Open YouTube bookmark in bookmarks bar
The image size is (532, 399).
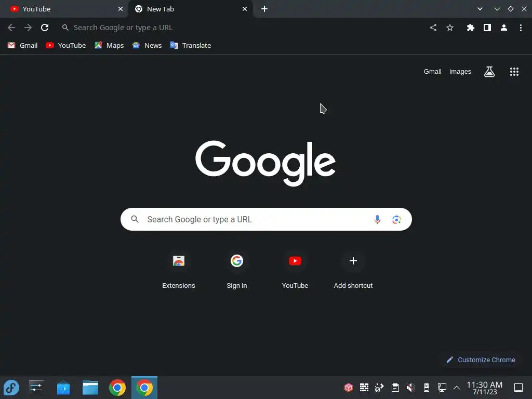pos(66,46)
